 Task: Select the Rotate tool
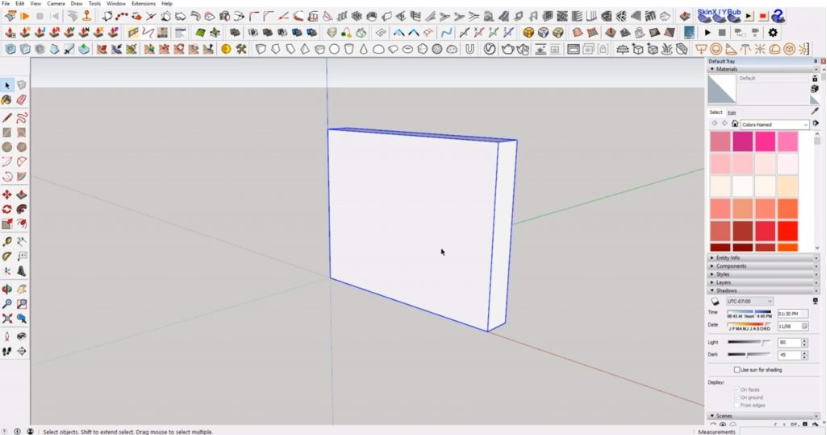(7, 209)
